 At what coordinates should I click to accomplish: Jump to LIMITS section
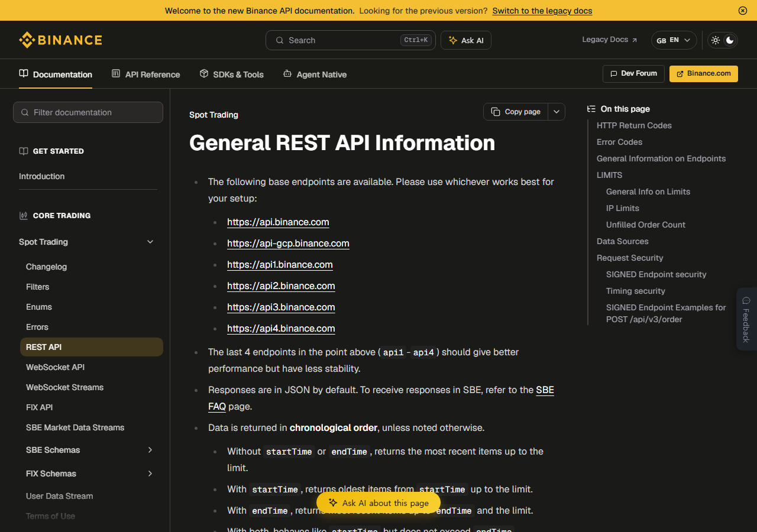609,175
